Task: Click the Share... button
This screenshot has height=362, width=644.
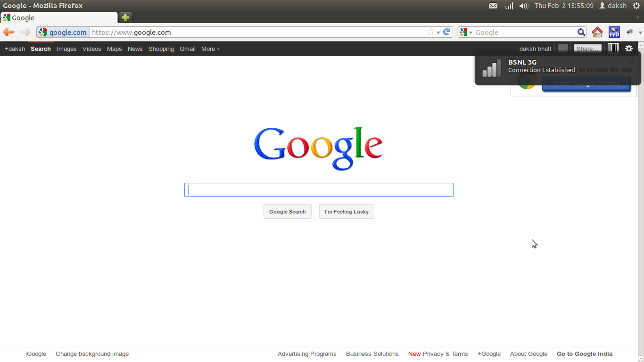Action: point(587,48)
